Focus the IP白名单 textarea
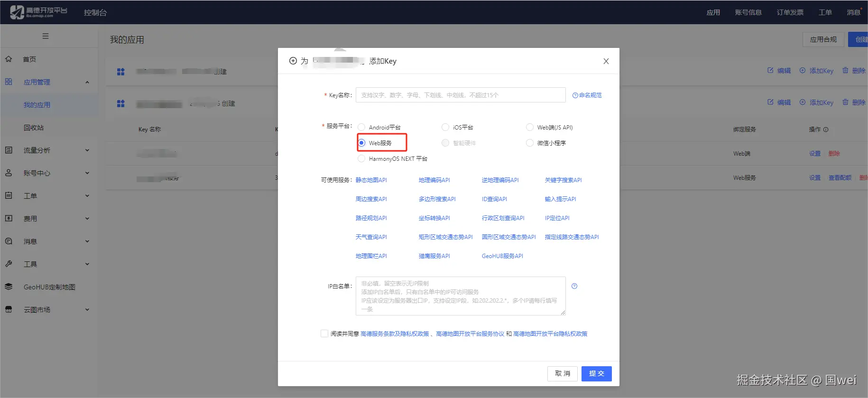Screen dimensions: 868x398 coord(461,296)
